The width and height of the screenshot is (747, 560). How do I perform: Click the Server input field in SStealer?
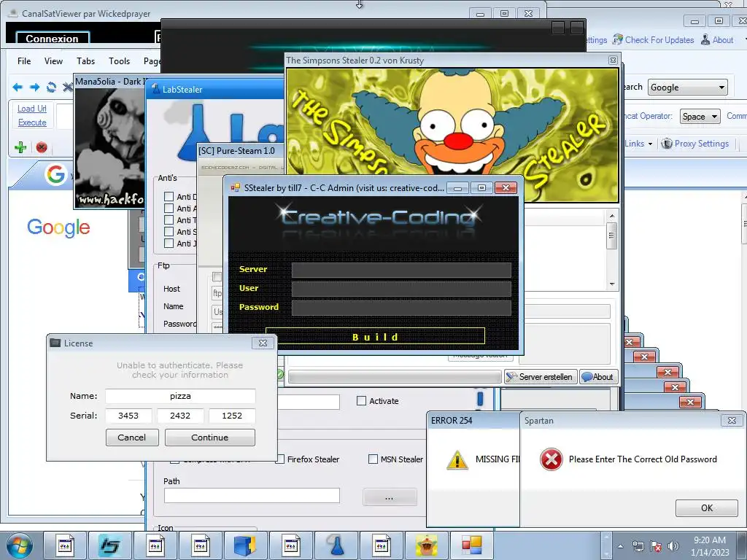coord(401,270)
